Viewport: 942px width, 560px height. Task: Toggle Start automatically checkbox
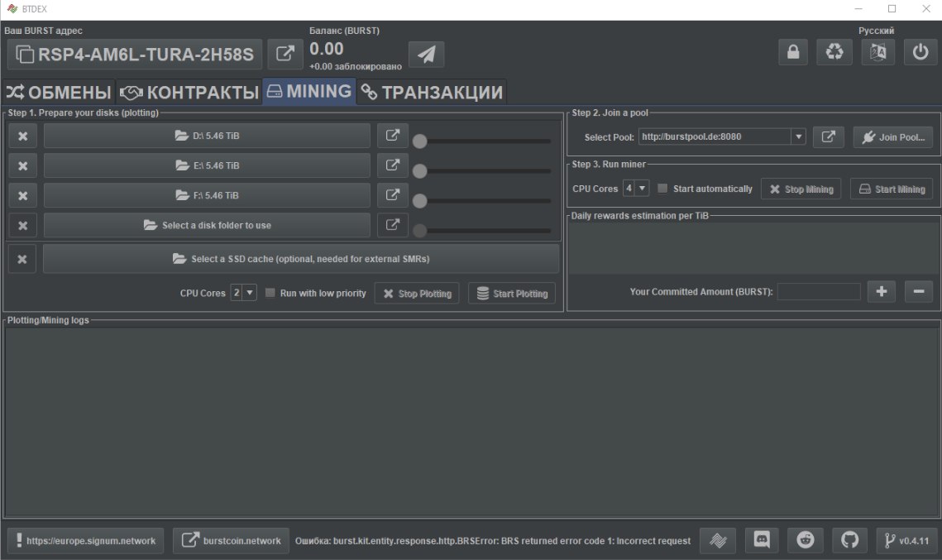tap(662, 189)
